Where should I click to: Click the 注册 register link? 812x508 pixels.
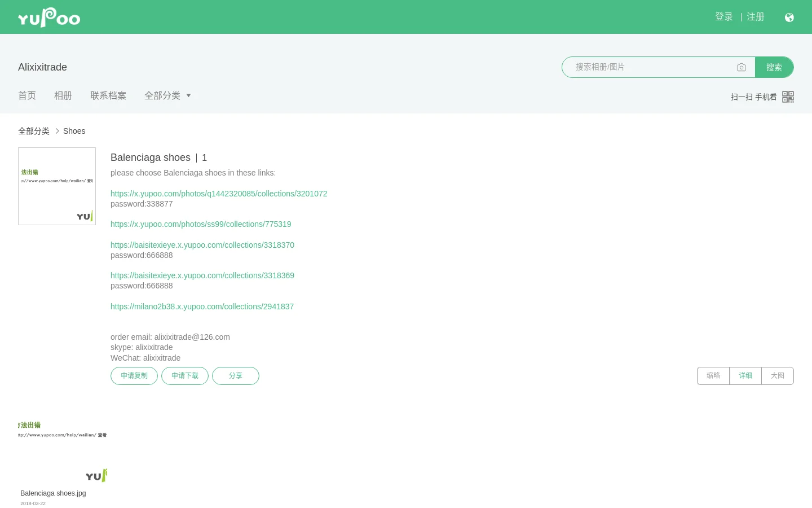click(x=756, y=17)
